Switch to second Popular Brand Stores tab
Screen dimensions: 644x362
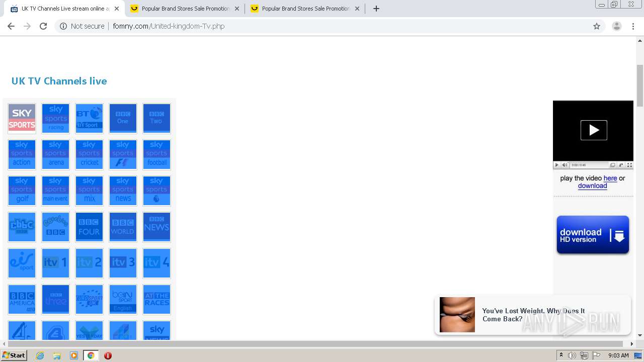click(x=185, y=9)
